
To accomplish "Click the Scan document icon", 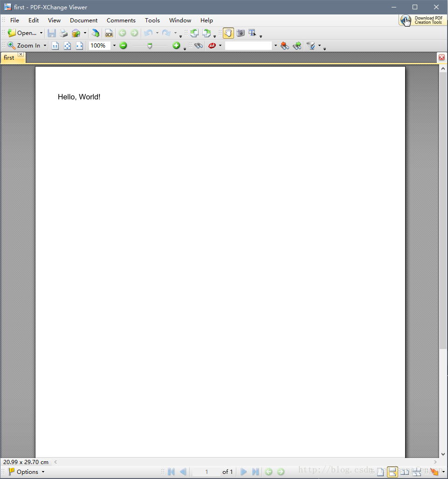I will [x=96, y=33].
